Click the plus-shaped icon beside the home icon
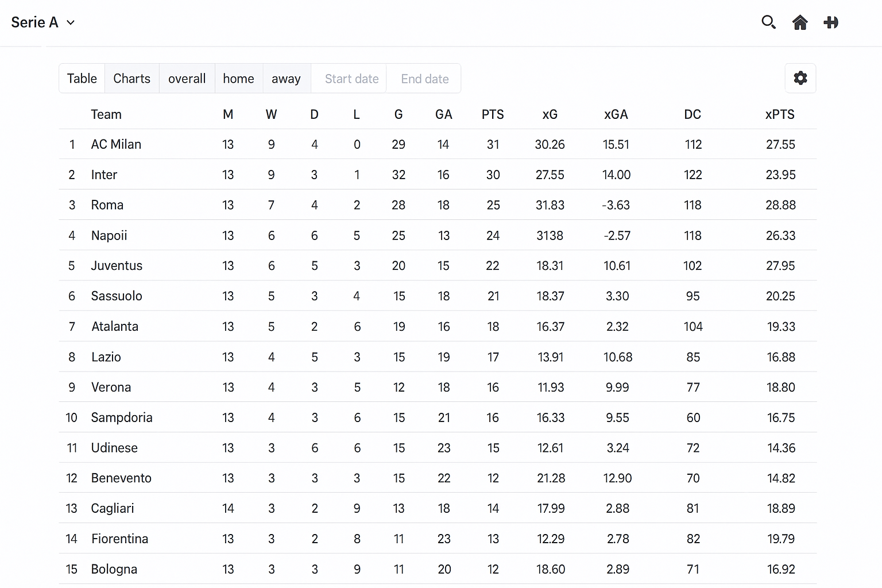 [x=831, y=22]
